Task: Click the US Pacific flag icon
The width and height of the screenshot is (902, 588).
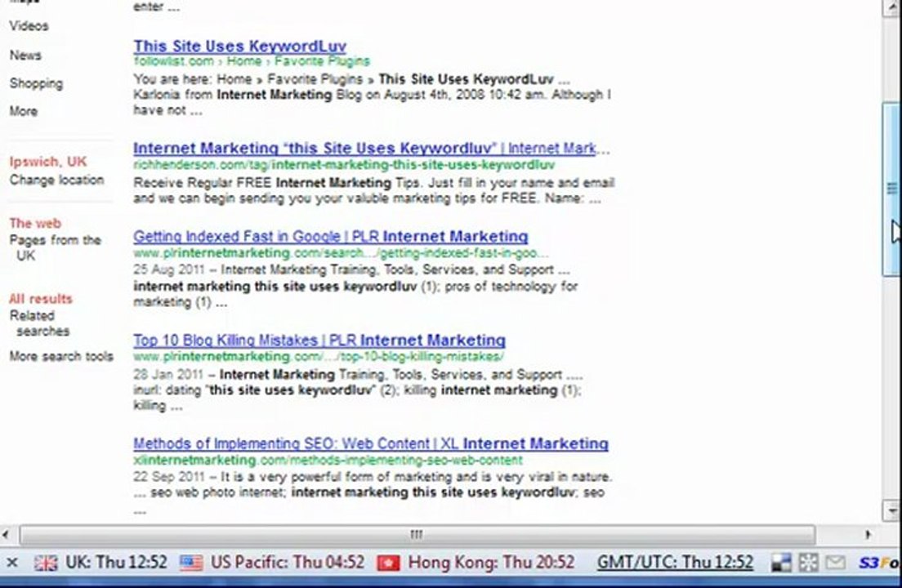Action: coord(191,563)
